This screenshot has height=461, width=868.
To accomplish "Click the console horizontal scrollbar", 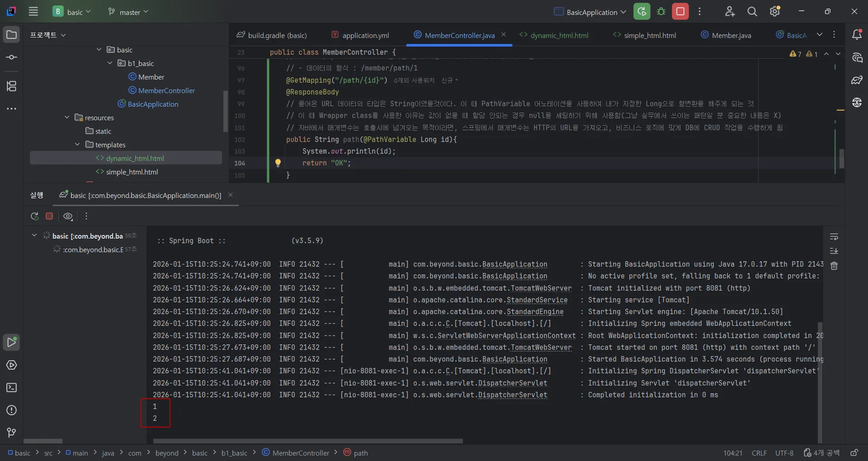I will tap(308, 441).
